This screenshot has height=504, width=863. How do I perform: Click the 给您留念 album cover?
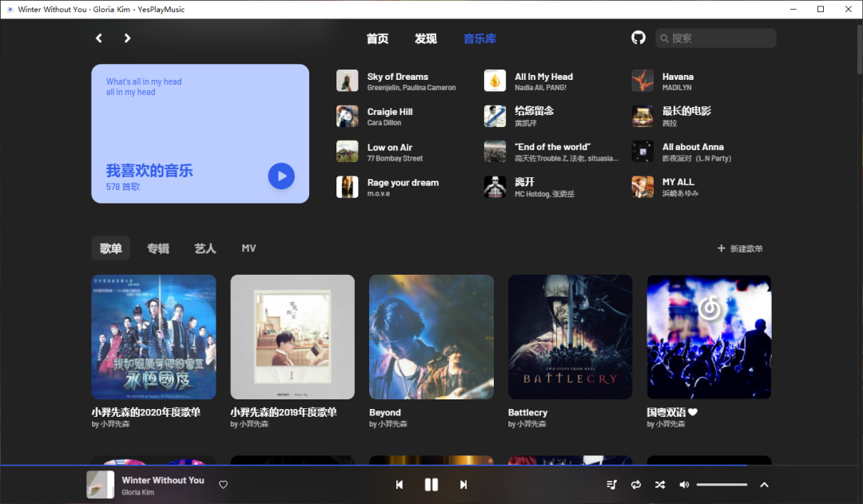495,116
